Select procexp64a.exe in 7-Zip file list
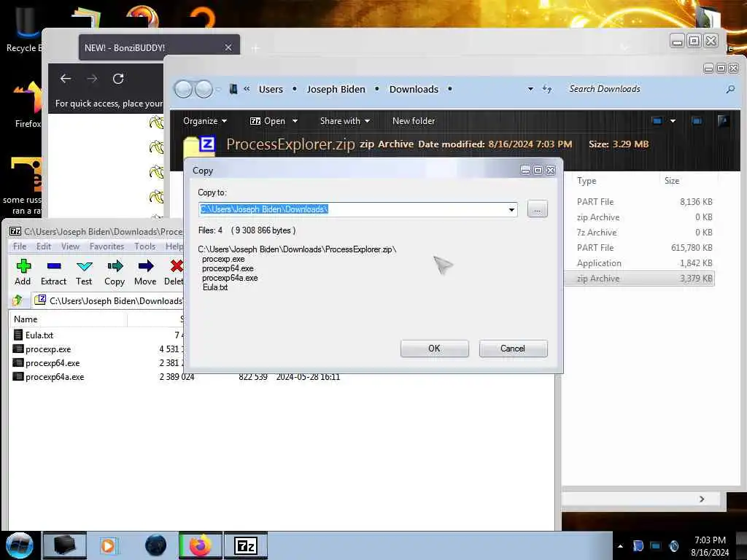747x560 pixels. (x=54, y=377)
